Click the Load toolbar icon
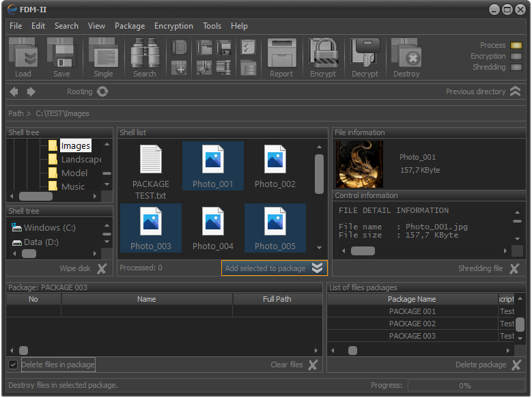The image size is (532, 398). point(23,53)
